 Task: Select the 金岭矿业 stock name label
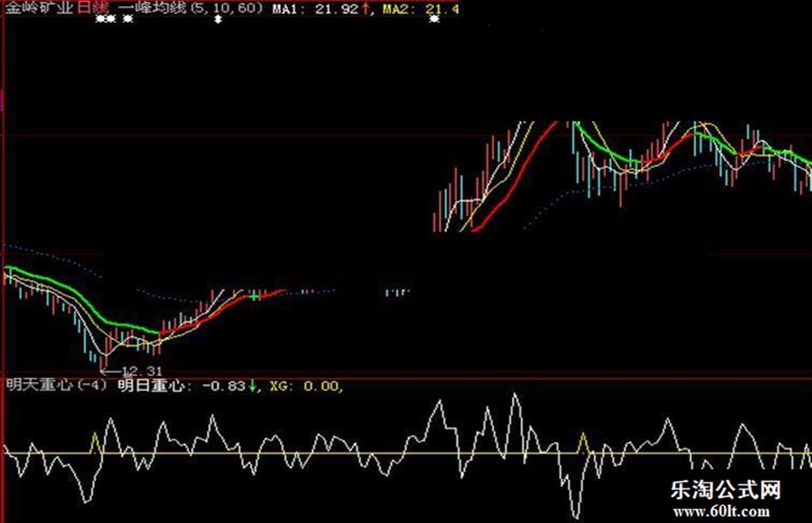(x=39, y=9)
